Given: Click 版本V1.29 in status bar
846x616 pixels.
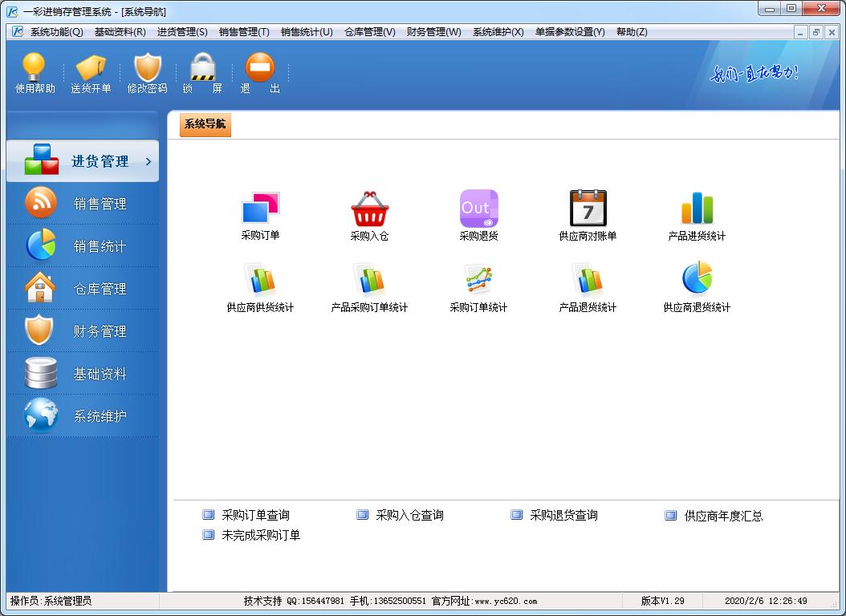Looking at the screenshot, I should point(662,601).
